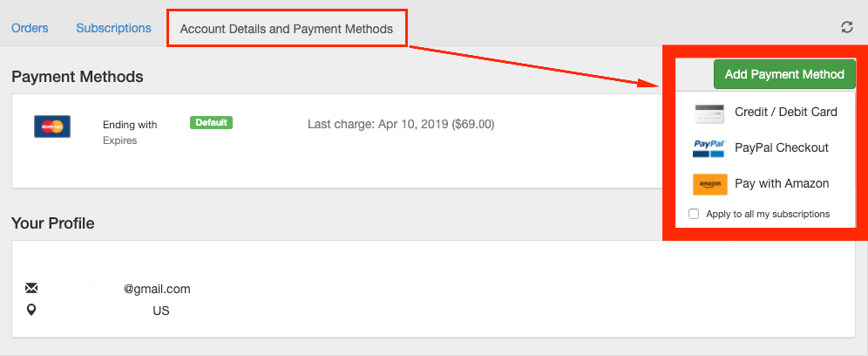Screen dimensions: 868x356
Task: Select PayPal Checkout option
Action: 781,147
